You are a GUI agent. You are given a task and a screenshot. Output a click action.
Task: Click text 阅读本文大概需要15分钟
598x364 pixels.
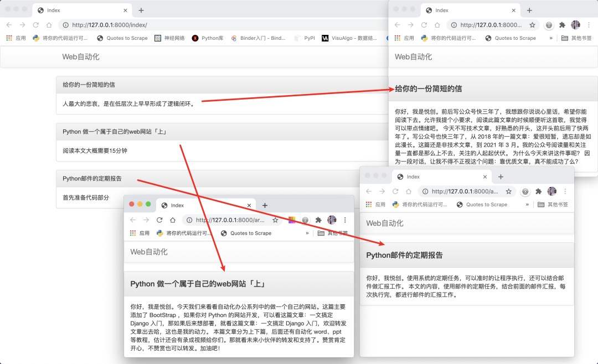pos(95,150)
